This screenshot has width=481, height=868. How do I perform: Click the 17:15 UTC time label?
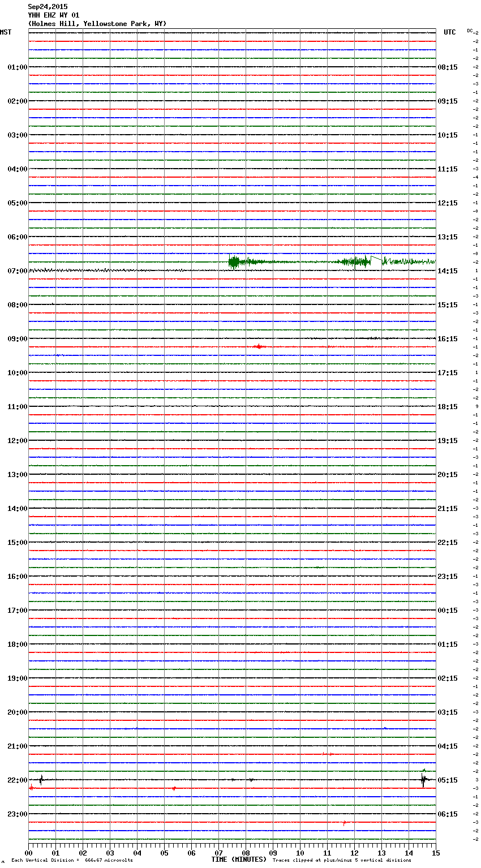coord(448,373)
